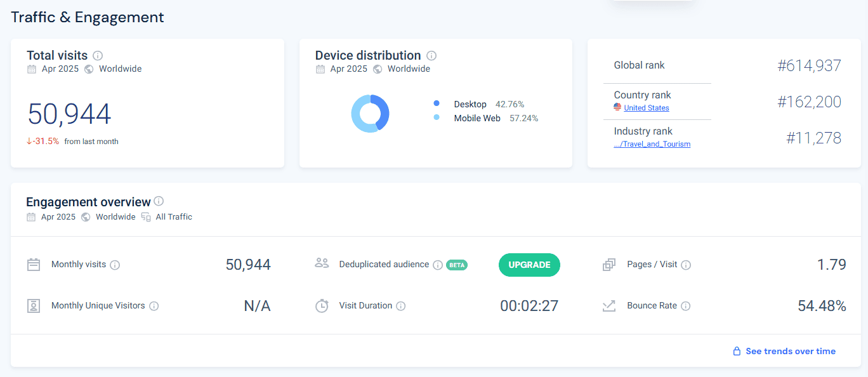The image size is (868, 377).
Task: Click info icon next to Pages / Visit
Action: tap(686, 265)
